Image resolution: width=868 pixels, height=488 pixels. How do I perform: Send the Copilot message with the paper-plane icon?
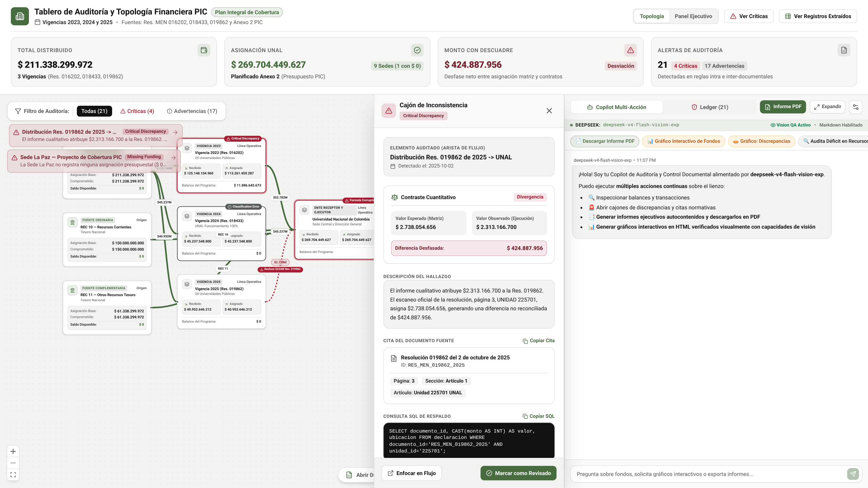[853, 474]
